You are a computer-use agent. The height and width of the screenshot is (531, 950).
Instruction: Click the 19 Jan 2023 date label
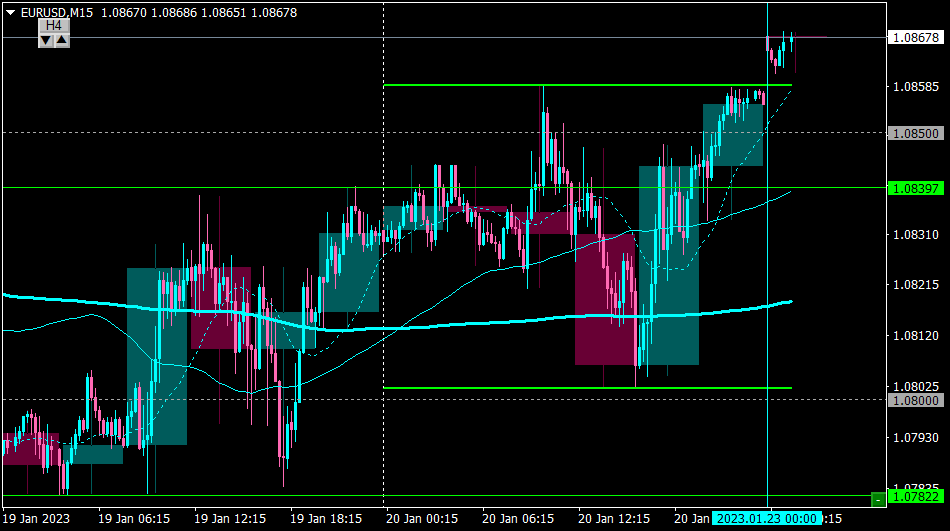pos(36,519)
